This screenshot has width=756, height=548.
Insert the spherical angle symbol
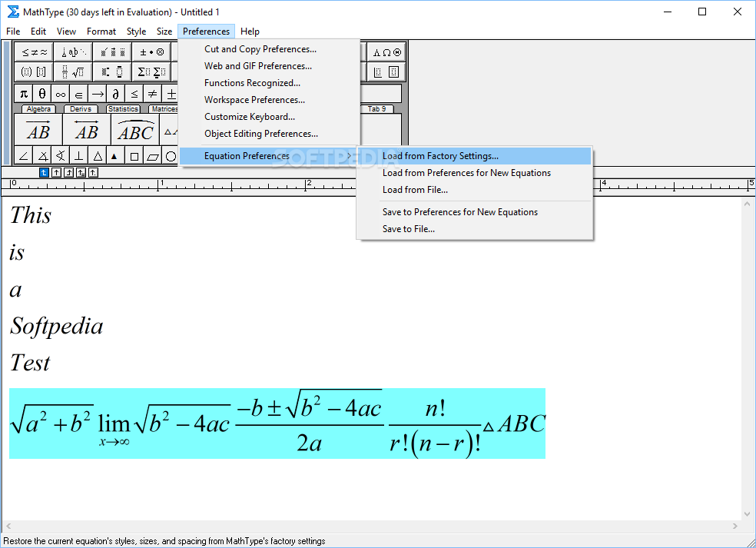[60, 156]
